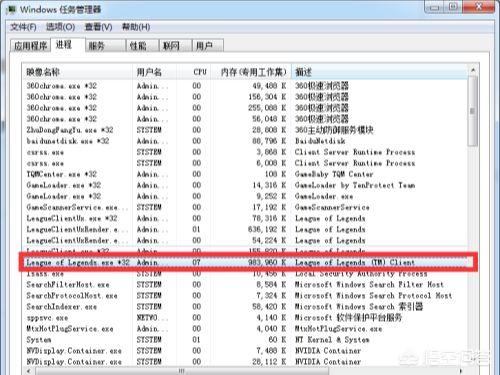Image resolution: width=500 pixels, height=375 pixels.
Task: Sort processes by the CPU column header
Action: (x=193, y=72)
